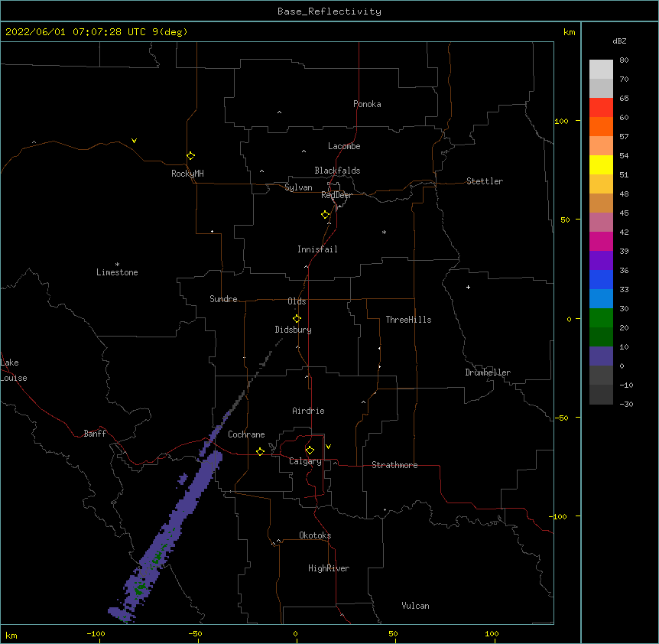659x644 pixels.
Task: Click the 65 value in dBZ legend
Action: [x=624, y=99]
